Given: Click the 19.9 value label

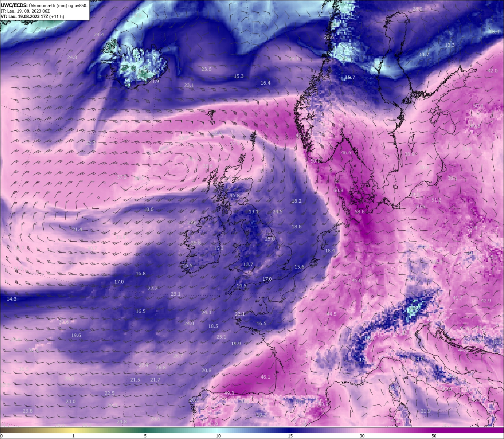Looking at the screenshot, I should click(x=236, y=344).
